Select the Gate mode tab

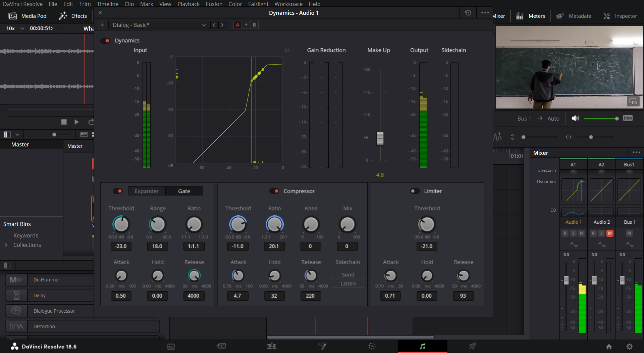click(x=184, y=191)
